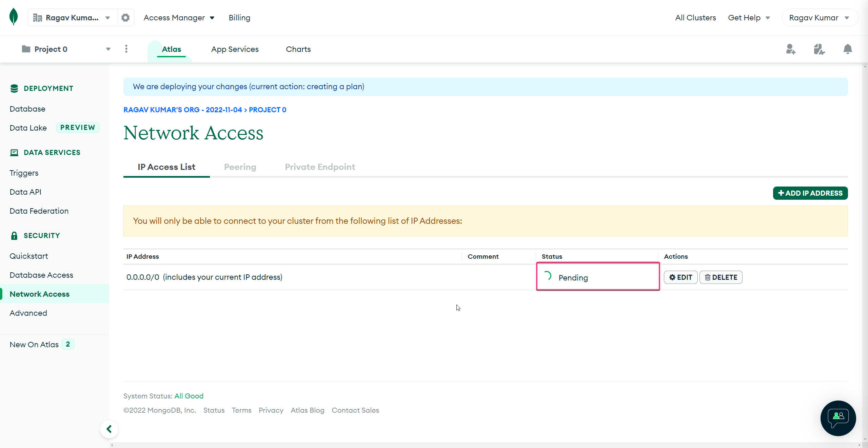Click the New On Atlas 2 badge link

[x=41, y=344]
